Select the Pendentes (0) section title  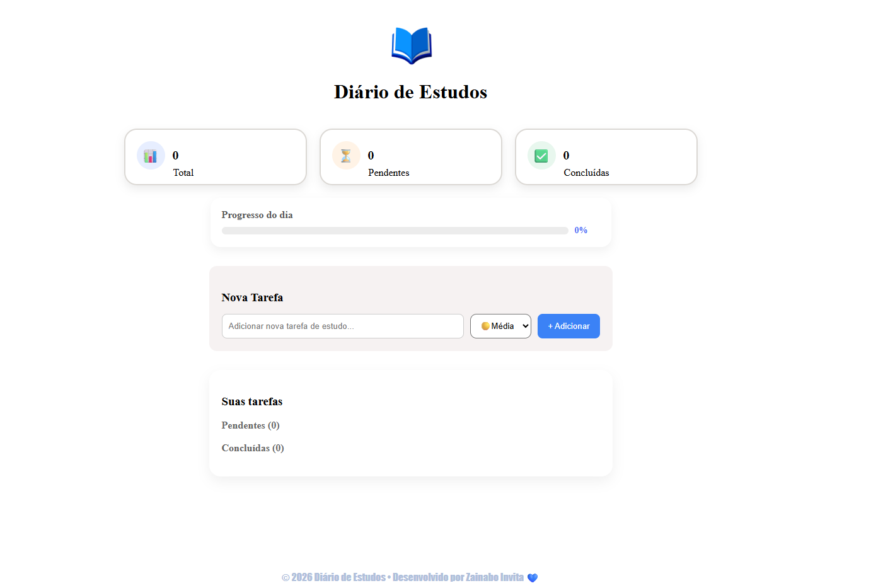click(250, 425)
